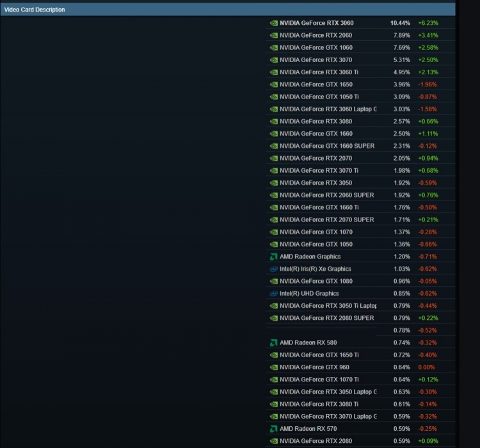480x448 pixels.
Task: Click the NVIDIA logo beside GeForce GTX 960
Action: [x=274, y=367]
